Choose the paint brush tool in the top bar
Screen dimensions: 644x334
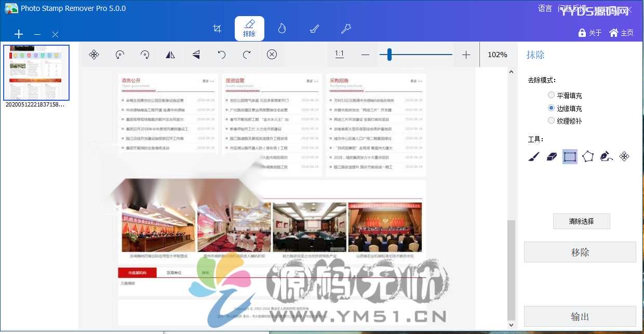(314, 29)
